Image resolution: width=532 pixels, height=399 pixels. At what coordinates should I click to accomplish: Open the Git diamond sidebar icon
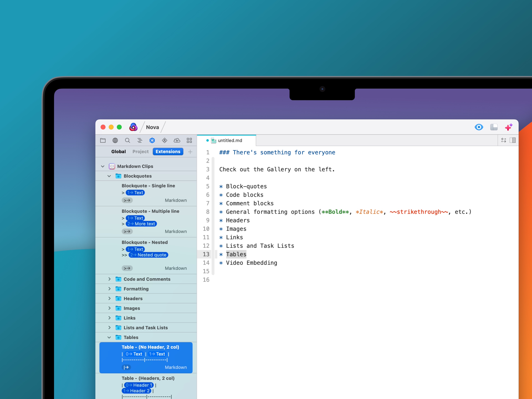tap(164, 140)
